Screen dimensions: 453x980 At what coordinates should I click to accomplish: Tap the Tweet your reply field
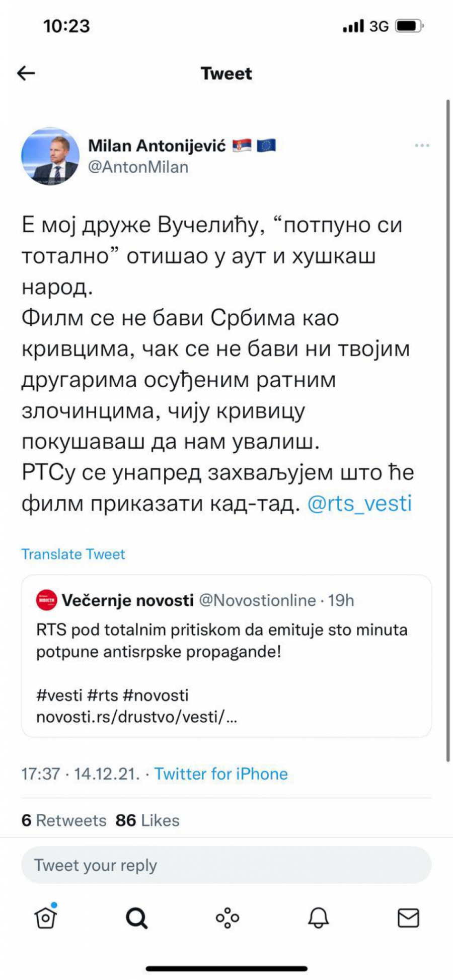[226, 865]
